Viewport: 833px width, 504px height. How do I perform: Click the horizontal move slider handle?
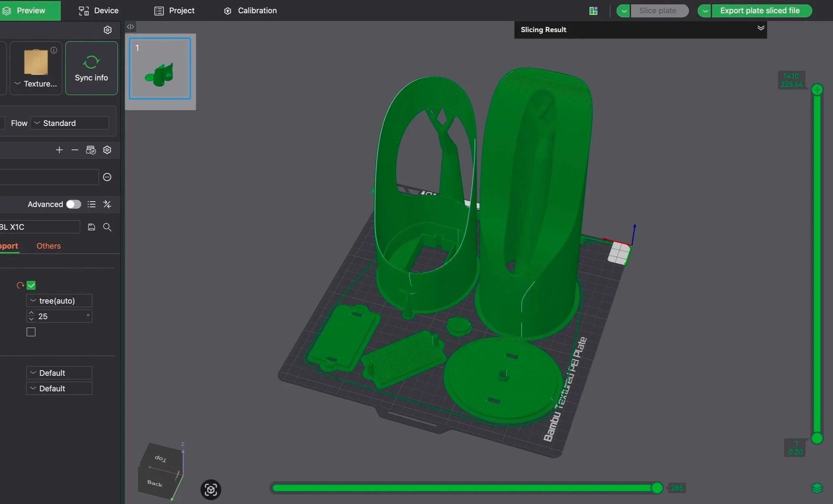point(657,488)
